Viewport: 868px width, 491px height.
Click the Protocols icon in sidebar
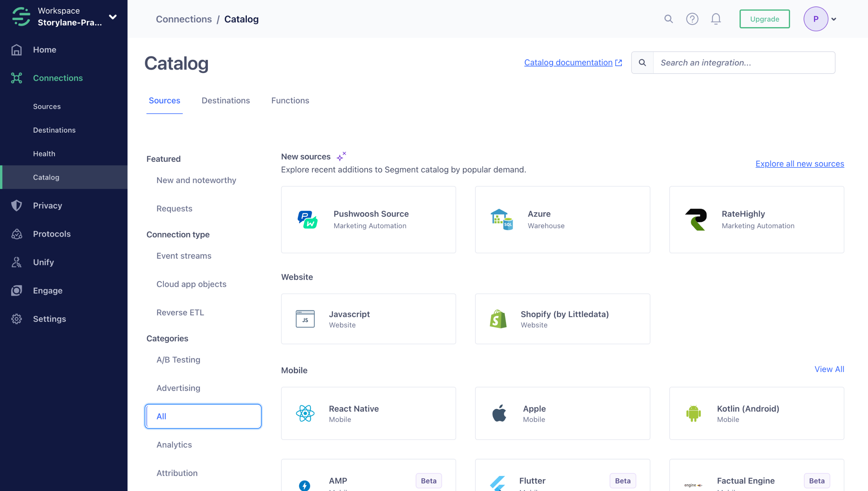17,234
